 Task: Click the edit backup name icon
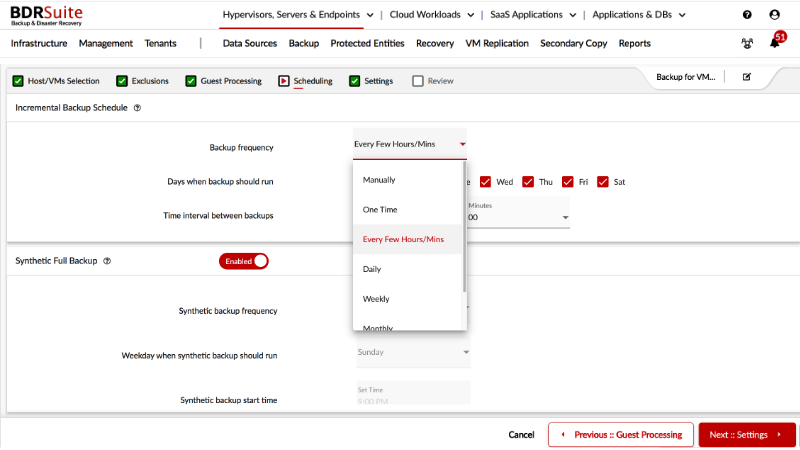746,77
